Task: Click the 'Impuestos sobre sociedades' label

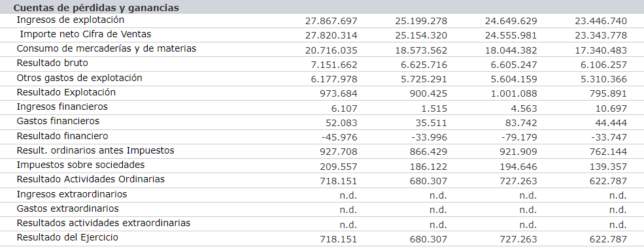Action: tap(80, 165)
